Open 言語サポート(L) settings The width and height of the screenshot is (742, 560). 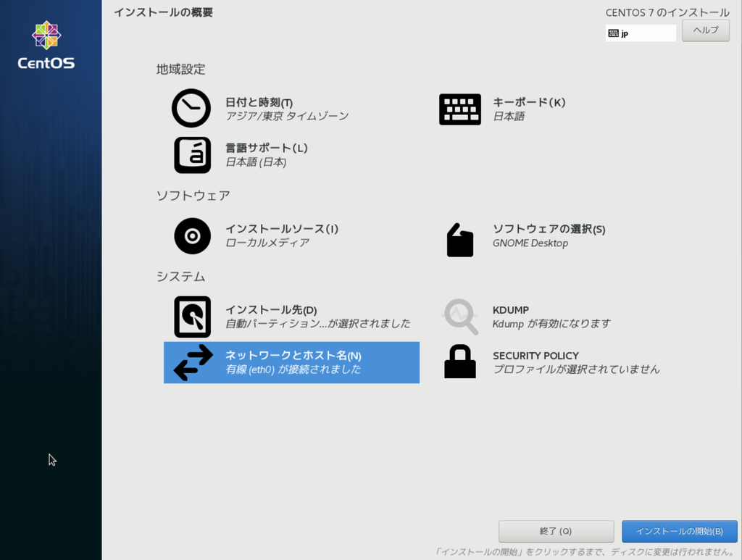coord(267,148)
